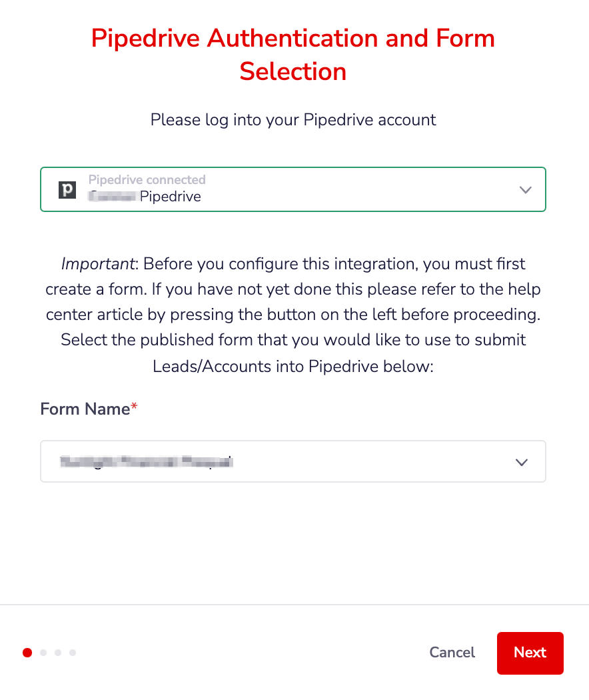This screenshot has height=700, width=589.
Task: Click the italic 'Important' word
Action: point(98,264)
